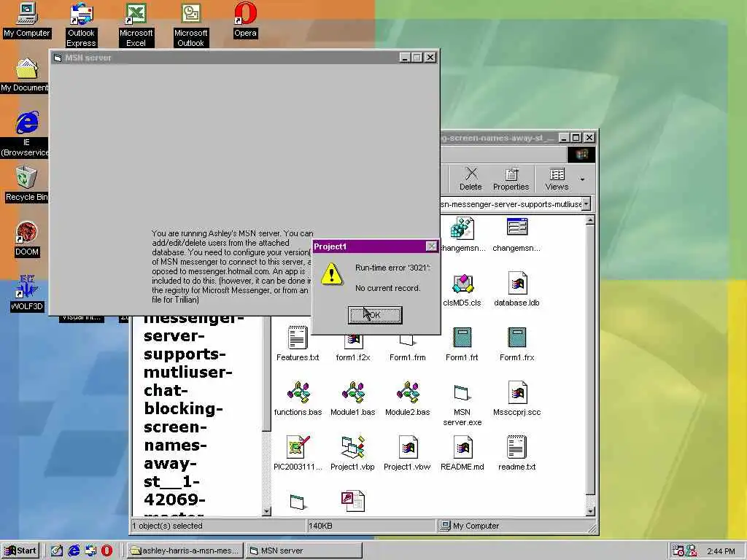The height and width of the screenshot is (560, 747).
Task: Launch Outlook Express from desktop
Action: point(81,25)
